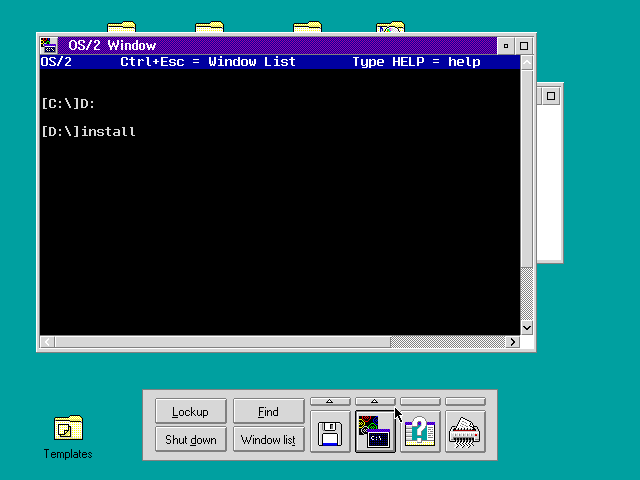640x480 pixels.
Task: Click the Shut down button
Action: click(191, 439)
